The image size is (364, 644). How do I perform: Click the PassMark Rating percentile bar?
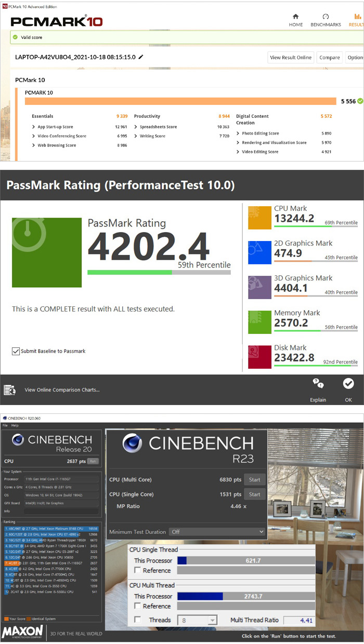[x=159, y=272]
